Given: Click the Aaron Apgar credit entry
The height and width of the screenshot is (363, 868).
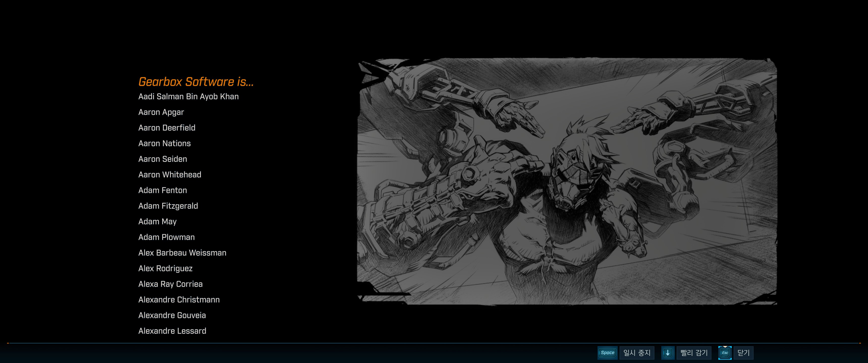Looking at the screenshot, I should (161, 112).
